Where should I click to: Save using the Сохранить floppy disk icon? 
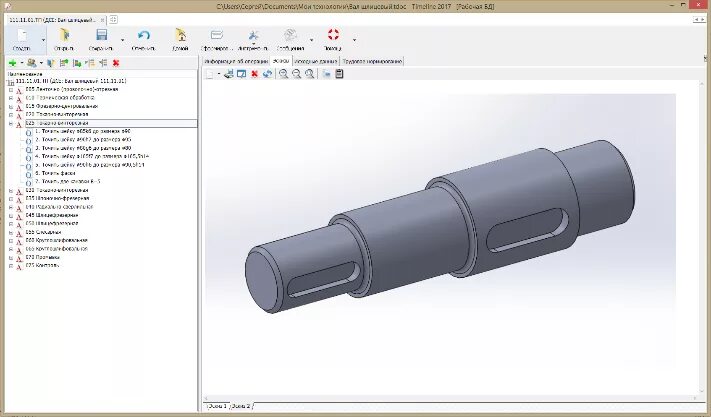point(102,35)
